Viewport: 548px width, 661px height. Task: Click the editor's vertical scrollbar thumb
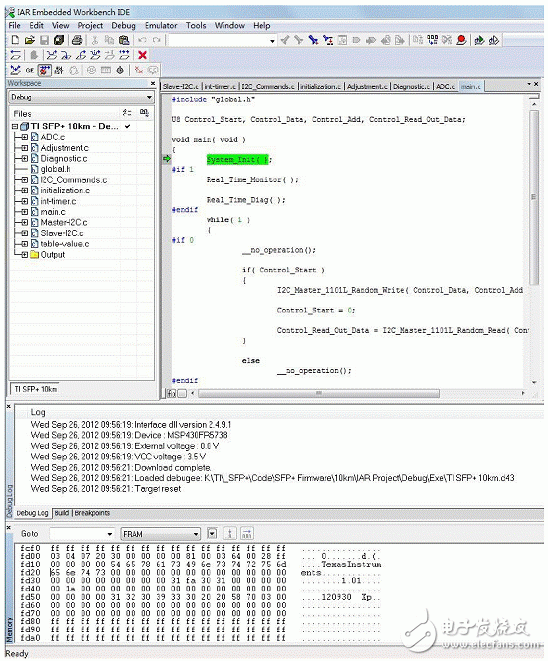(534, 197)
